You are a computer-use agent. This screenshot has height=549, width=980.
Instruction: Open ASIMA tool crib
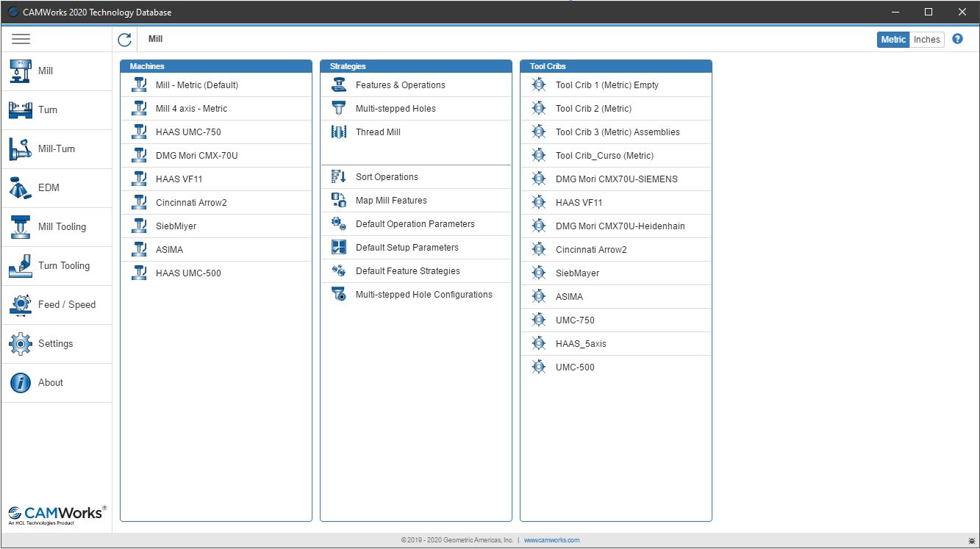(x=616, y=297)
